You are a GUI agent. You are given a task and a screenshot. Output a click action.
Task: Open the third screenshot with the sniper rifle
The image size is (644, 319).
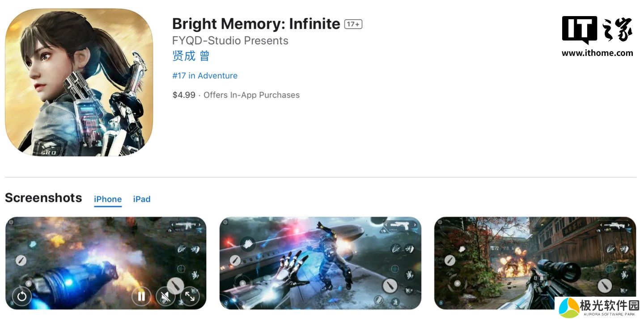pyautogui.click(x=535, y=263)
